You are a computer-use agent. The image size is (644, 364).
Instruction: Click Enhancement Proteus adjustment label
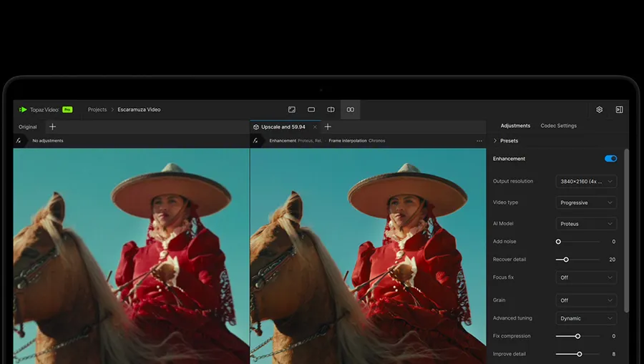pos(296,141)
